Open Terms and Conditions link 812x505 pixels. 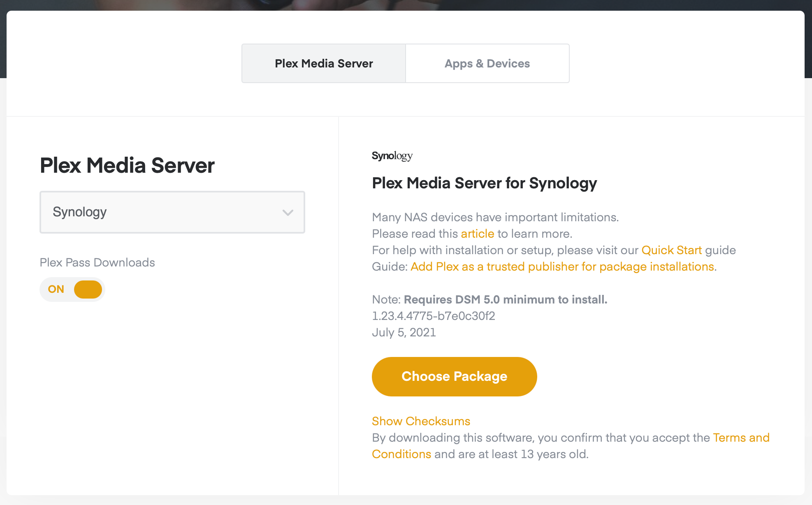coord(741,438)
